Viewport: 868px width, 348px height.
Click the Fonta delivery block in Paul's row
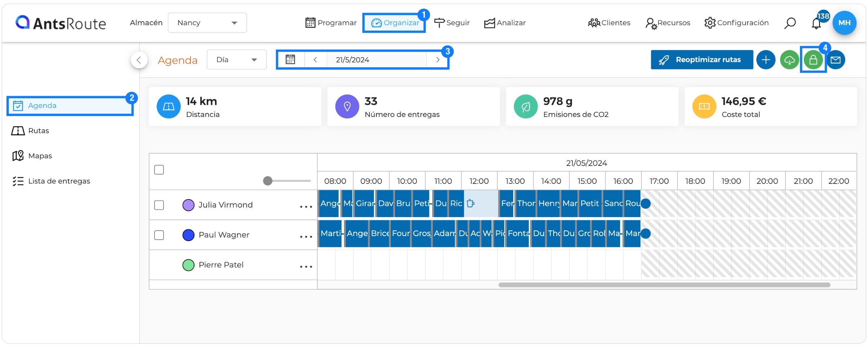click(518, 234)
